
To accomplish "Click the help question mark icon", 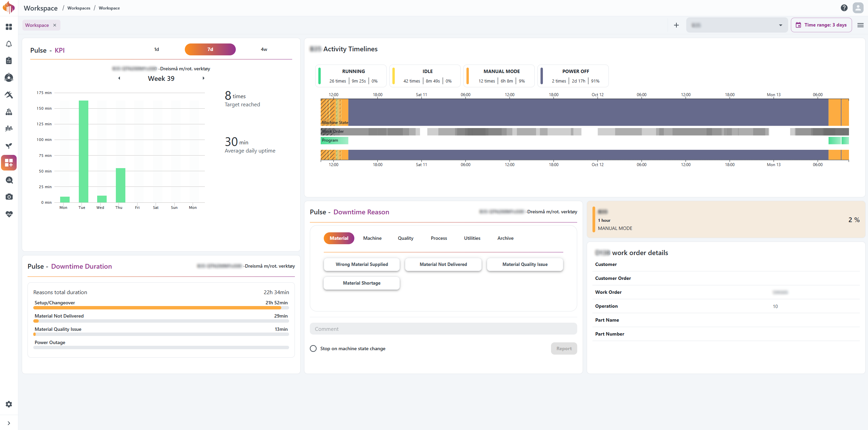I will pos(844,8).
